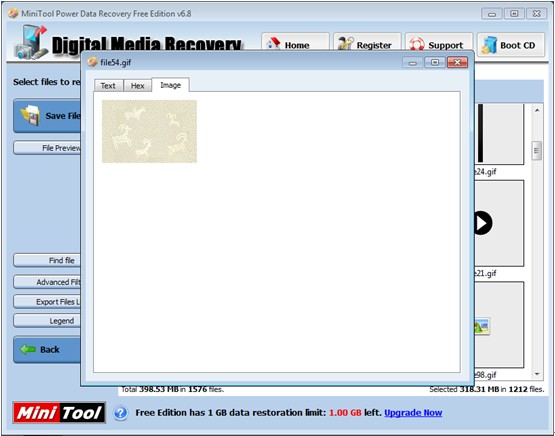Click the previewed goat image thumbnail
555x436 pixels.
(x=149, y=131)
